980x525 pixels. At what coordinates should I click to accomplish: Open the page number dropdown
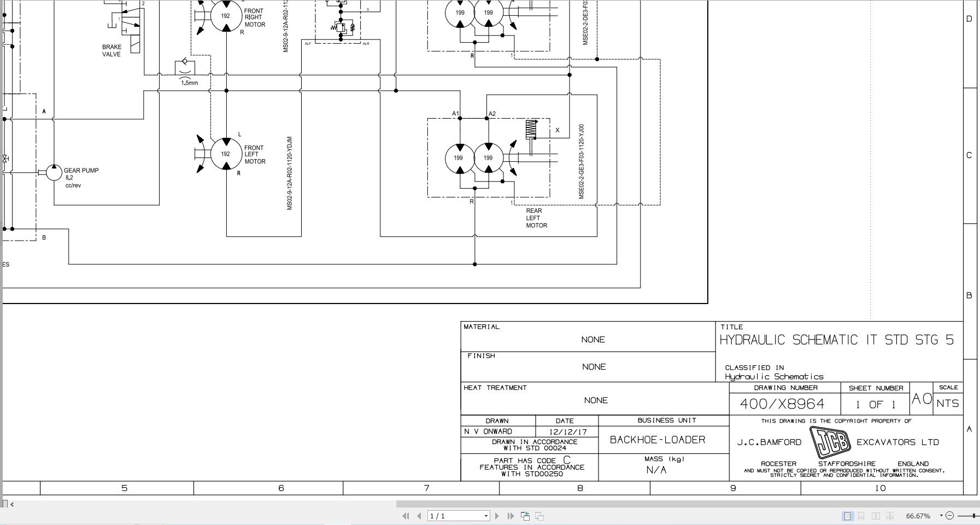(x=486, y=515)
